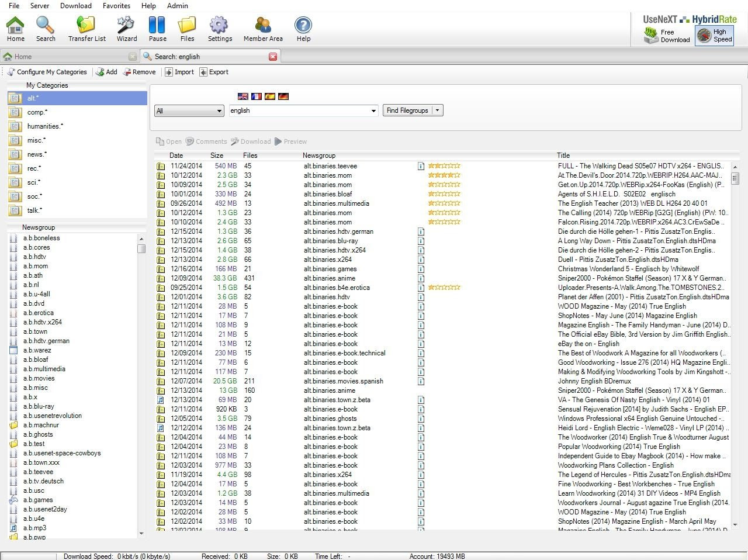Click Configure My Categories

pyautogui.click(x=47, y=72)
